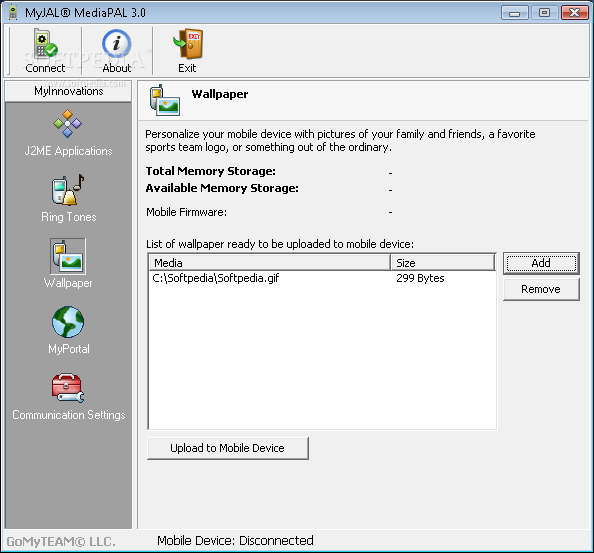594x553 pixels.
Task: Click the Exit door icon
Action: [188, 44]
